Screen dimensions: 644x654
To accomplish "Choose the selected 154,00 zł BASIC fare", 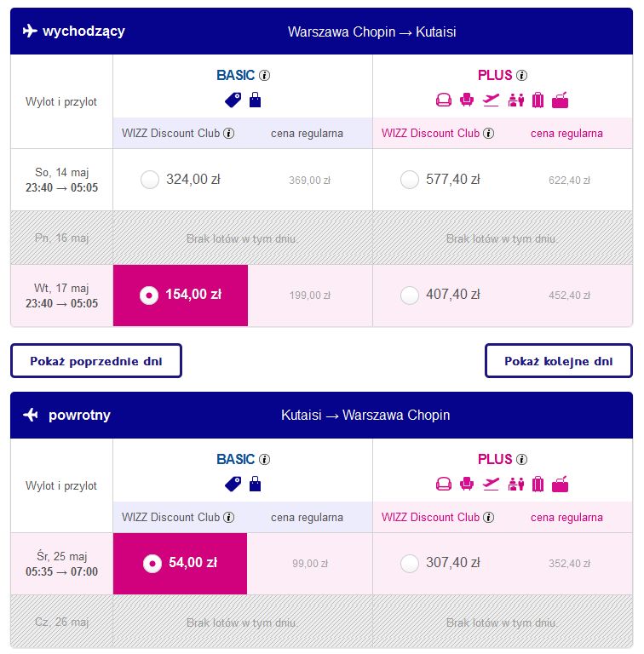I will click(x=181, y=295).
